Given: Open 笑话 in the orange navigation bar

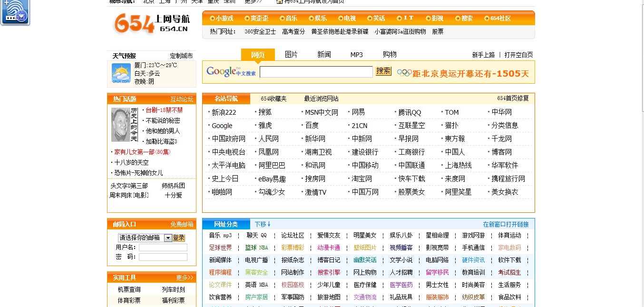Looking at the screenshot, I should (376, 18).
